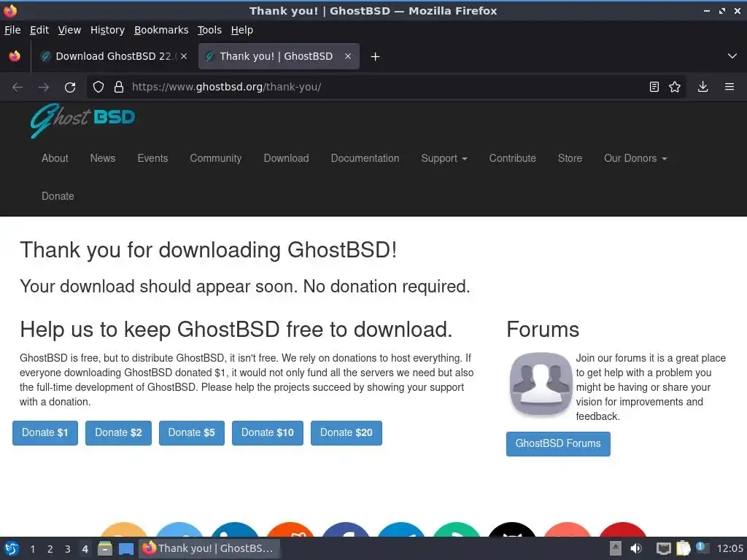The width and height of the screenshot is (747, 560).
Task: Click the network tray icon
Action: click(x=663, y=548)
